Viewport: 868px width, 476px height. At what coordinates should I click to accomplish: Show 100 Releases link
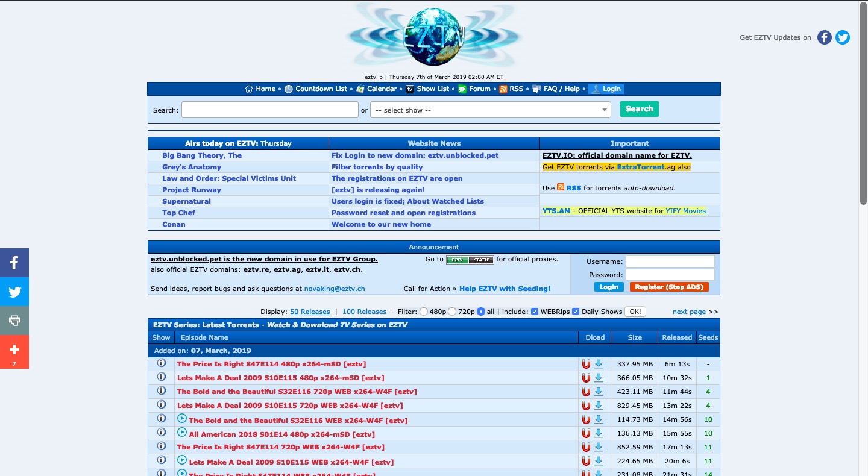(364, 312)
